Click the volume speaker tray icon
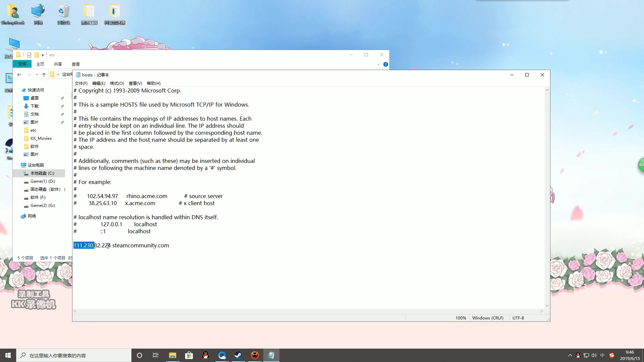This screenshot has height=362, width=644. tap(594, 355)
